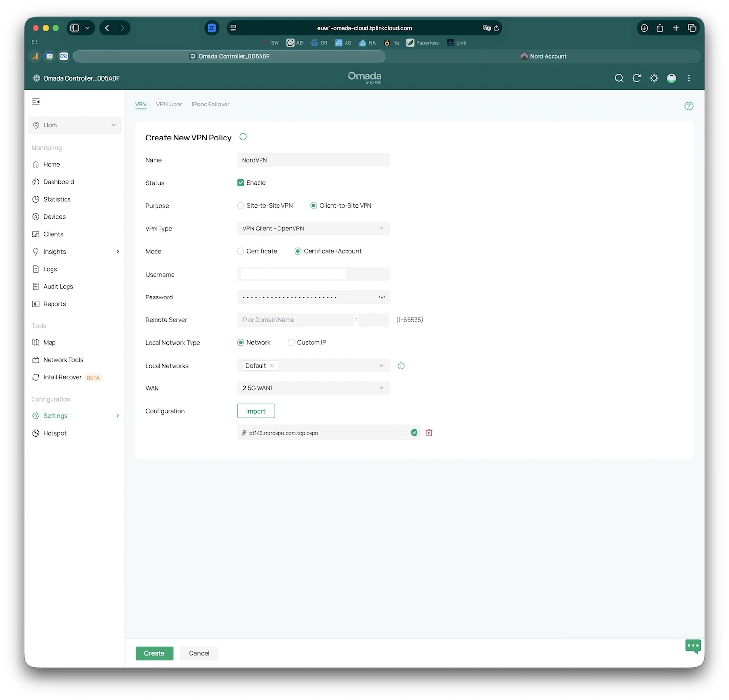Click the Create button
Screen dimensions: 729x700
(154, 653)
